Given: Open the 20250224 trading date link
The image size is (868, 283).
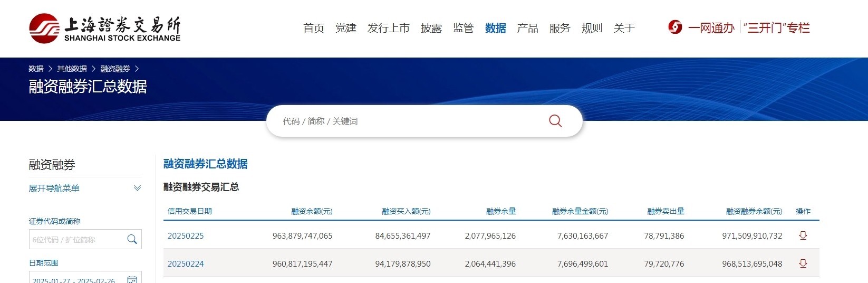Looking at the screenshot, I should coord(186,264).
